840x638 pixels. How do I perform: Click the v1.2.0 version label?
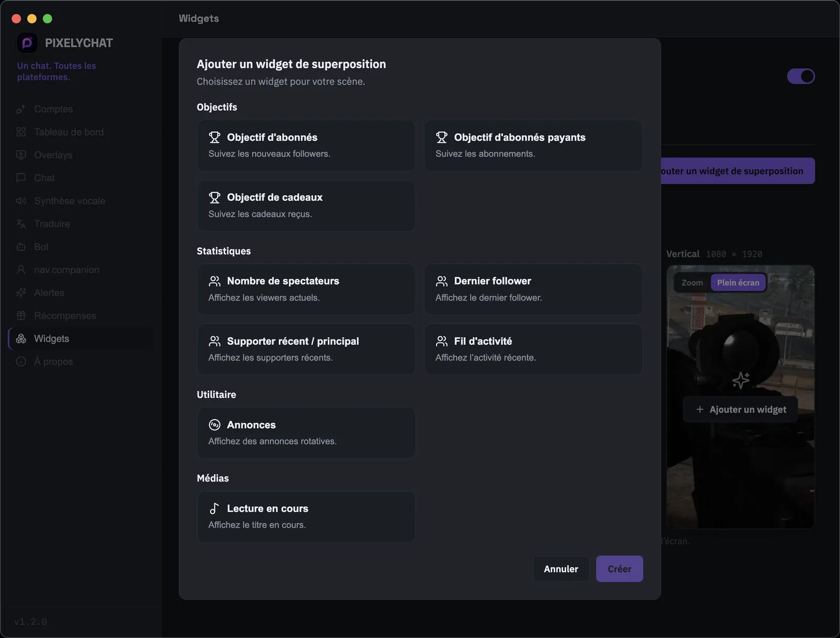pos(30,622)
